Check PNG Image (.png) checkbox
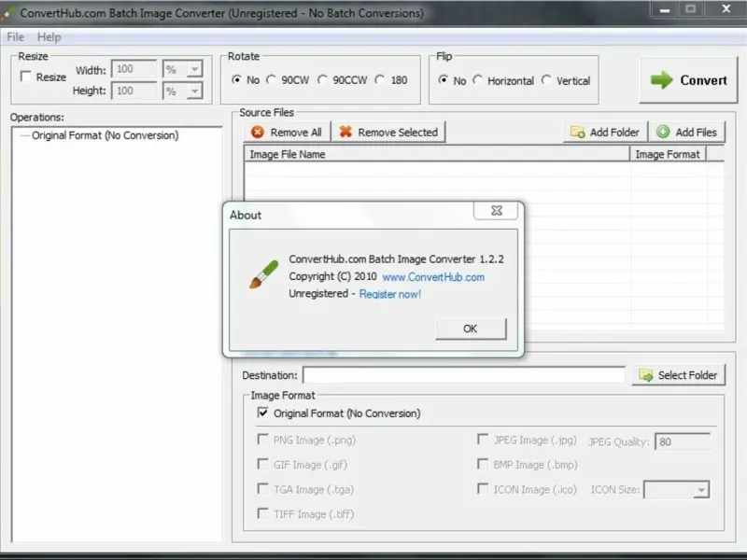The height and width of the screenshot is (560, 747). pos(262,439)
